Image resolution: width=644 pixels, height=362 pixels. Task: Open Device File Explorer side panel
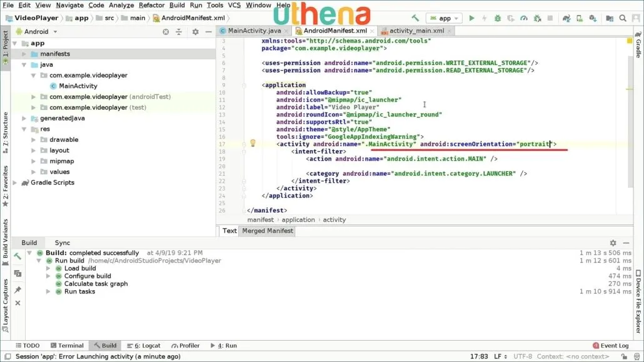638,301
